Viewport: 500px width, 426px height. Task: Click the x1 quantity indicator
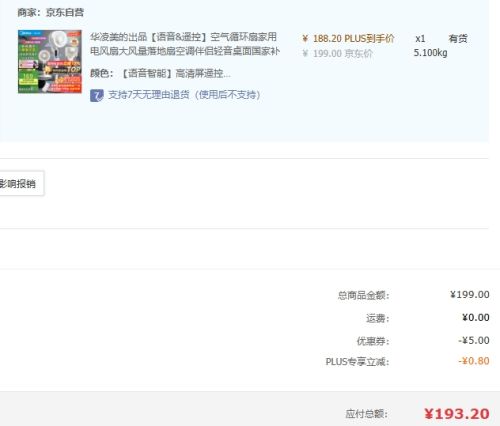point(420,39)
